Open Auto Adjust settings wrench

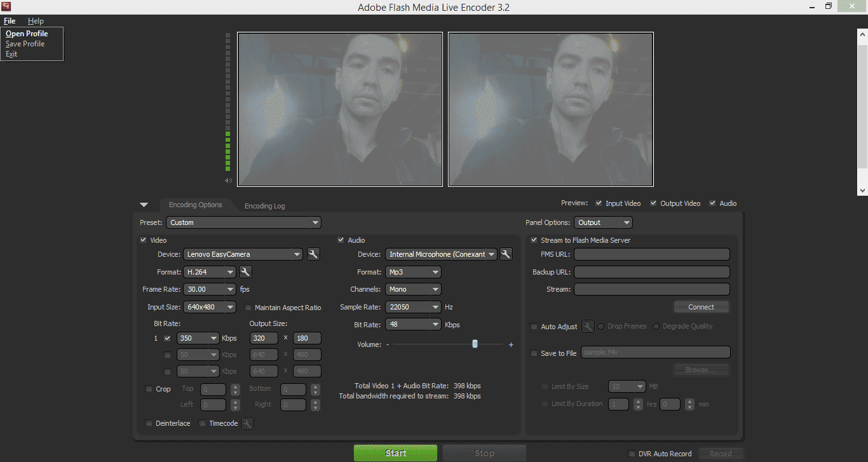(x=588, y=326)
